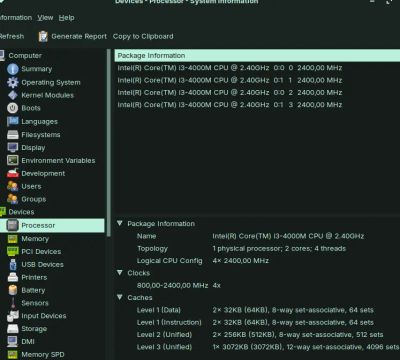
Task: Select the Computer category row
Action: pos(52,56)
